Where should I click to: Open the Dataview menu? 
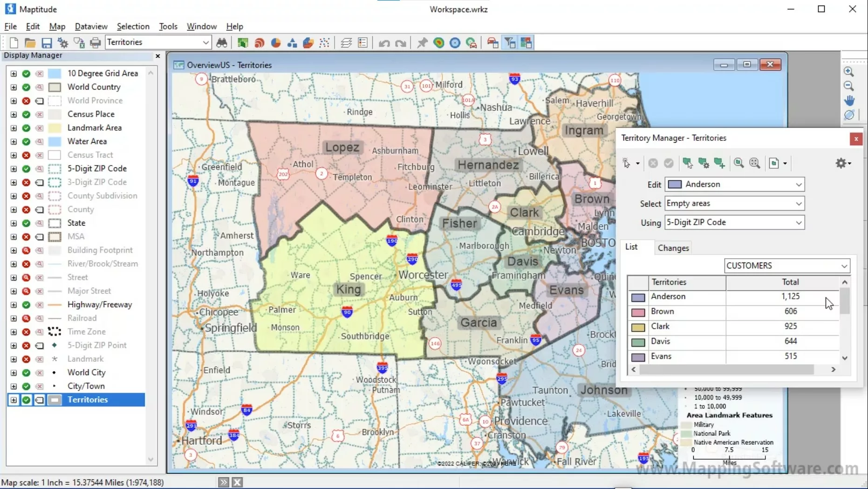pyautogui.click(x=91, y=27)
